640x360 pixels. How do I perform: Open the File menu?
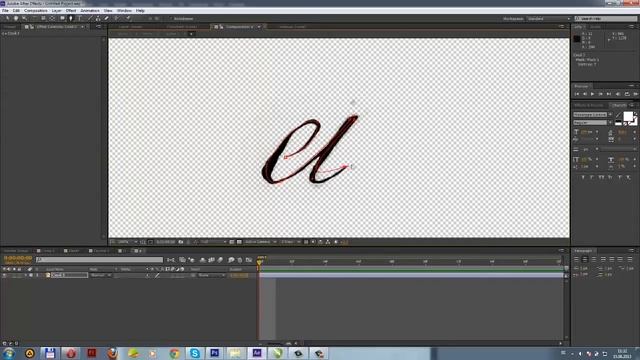[5, 11]
